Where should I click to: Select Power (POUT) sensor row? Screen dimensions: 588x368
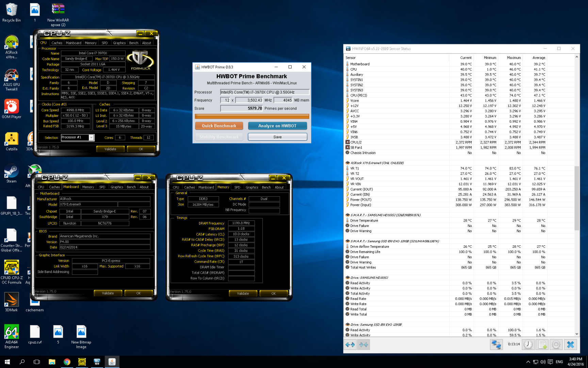tap(446, 200)
